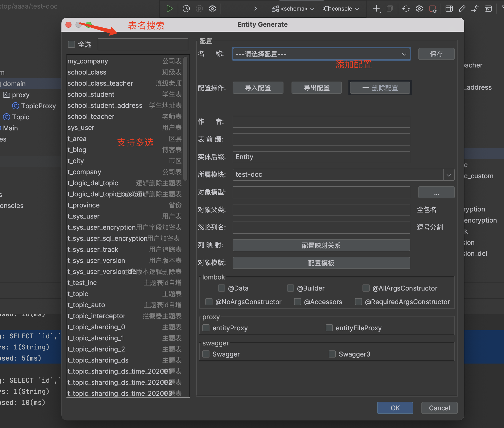This screenshot has height=428, width=504.
Task: Enable the @Builder checkbox
Action: tap(291, 288)
